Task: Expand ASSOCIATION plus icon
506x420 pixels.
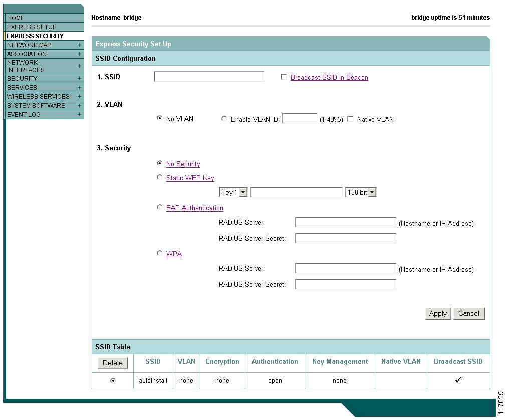Action: pos(79,54)
